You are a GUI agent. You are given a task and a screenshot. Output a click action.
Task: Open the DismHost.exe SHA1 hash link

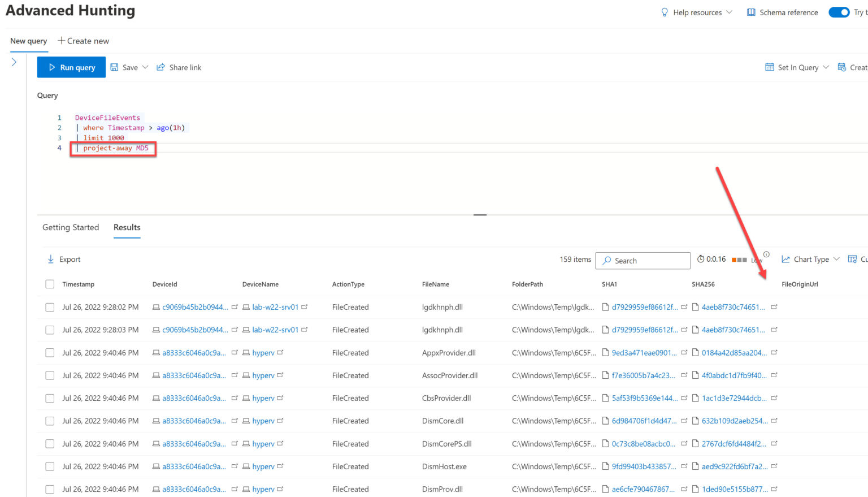point(644,466)
